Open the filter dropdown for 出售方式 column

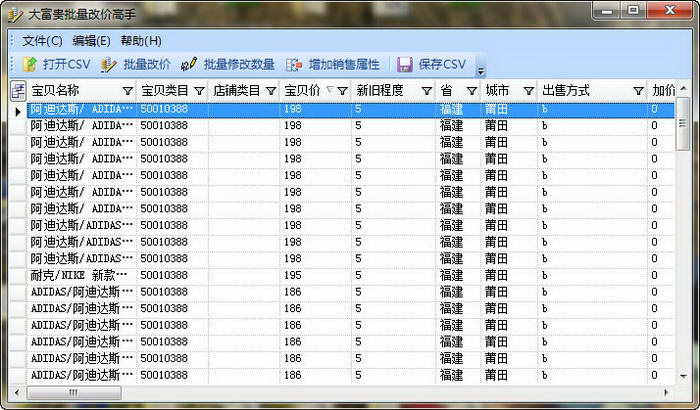(x=638, y=91)
